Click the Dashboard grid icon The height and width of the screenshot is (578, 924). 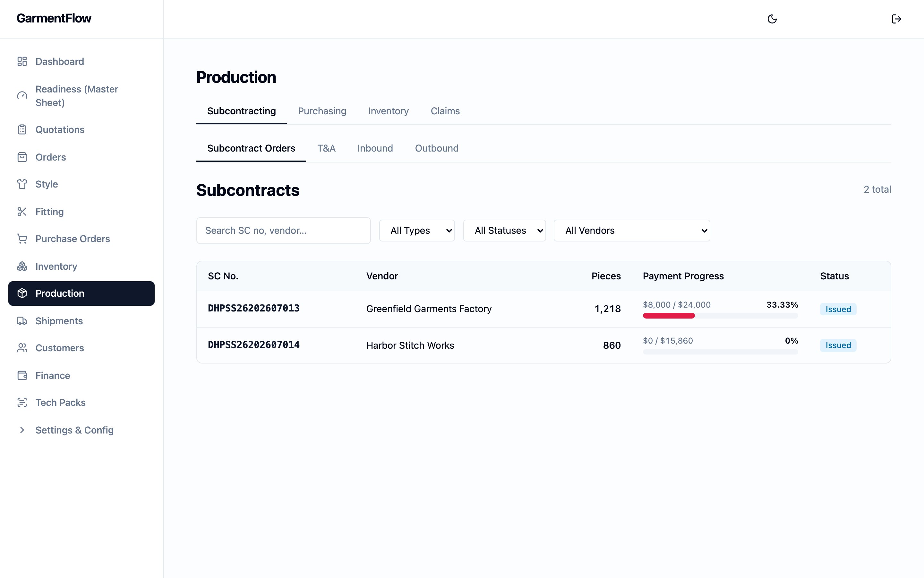22,62
